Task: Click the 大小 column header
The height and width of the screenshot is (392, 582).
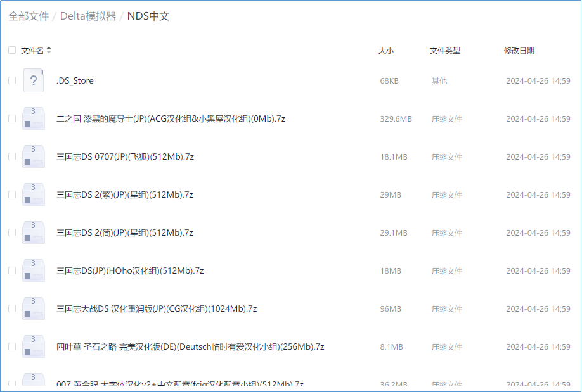Action: [385, 51]
